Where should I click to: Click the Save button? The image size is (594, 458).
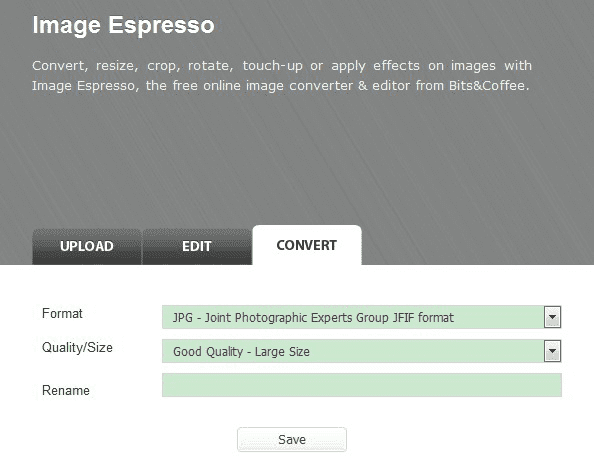292,439
